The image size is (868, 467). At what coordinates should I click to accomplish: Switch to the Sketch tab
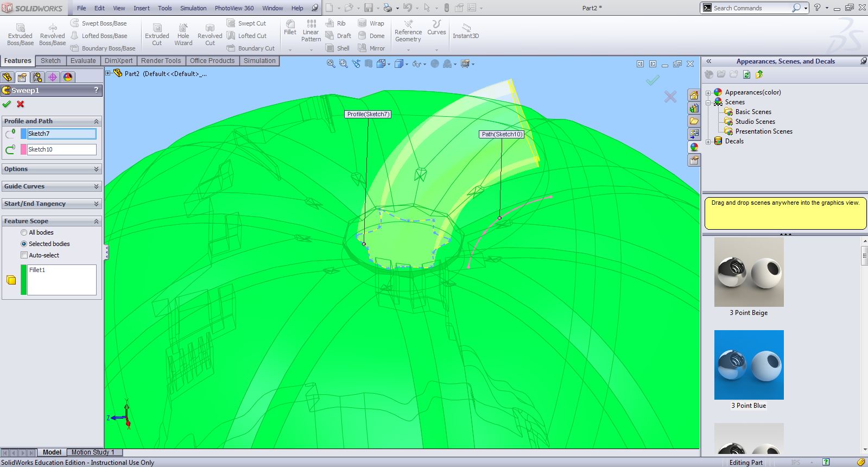(x=50, y=61)
